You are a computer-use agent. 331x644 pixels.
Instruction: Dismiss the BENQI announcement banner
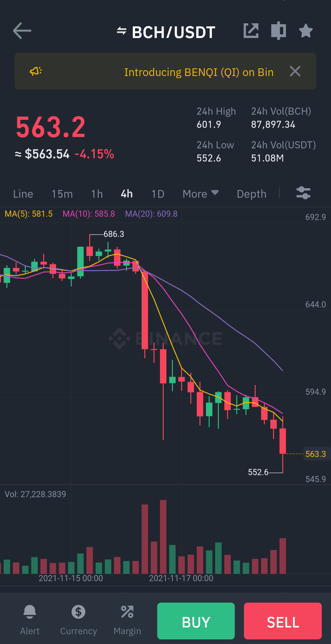click(x=295, y=71)
